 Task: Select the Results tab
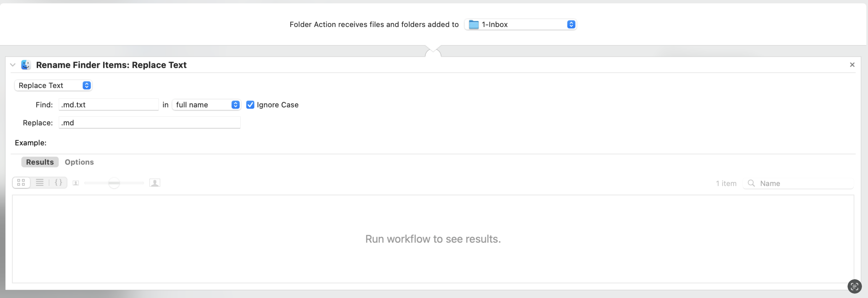point(40,162)
